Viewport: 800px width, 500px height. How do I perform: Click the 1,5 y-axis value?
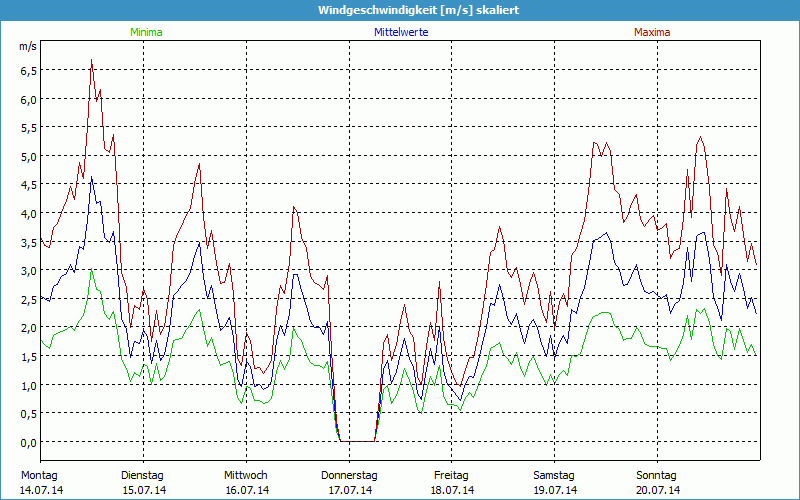29,357
